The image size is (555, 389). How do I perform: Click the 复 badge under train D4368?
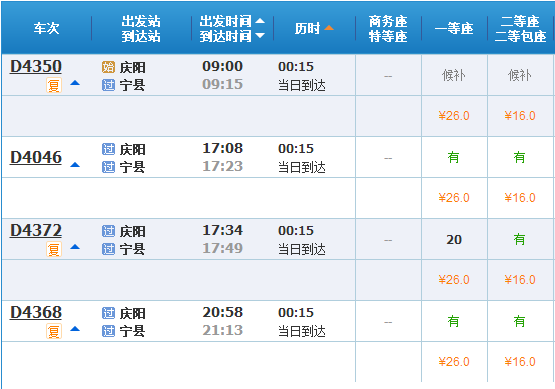(54, 331)
